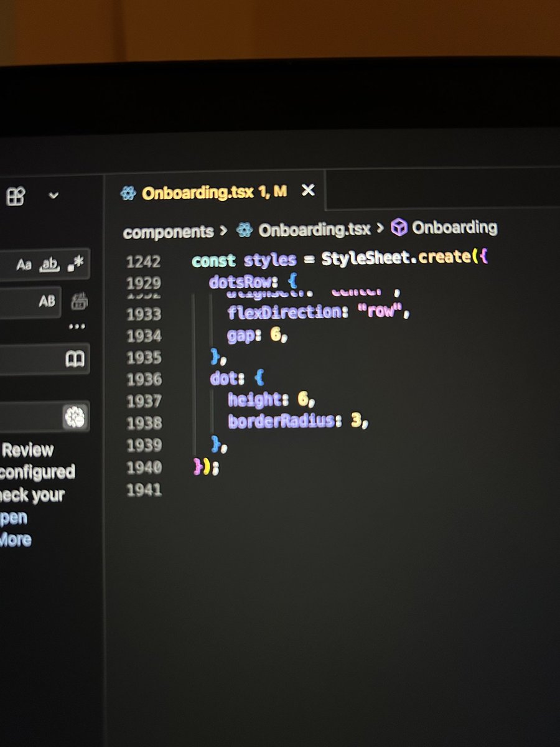Toggle search only in open editors

(75, 359)
